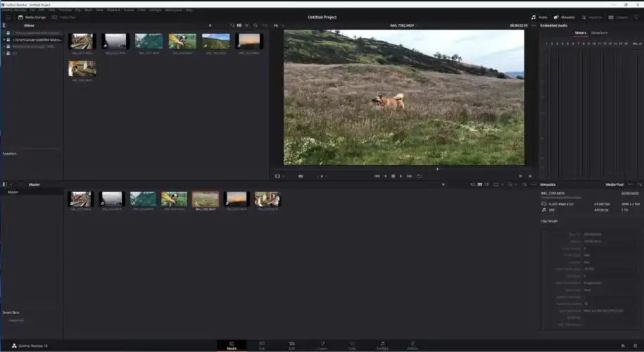Switch to the Fairlight page
The width and height of the screenshot is (644, 352).
(x=382, y=345)
